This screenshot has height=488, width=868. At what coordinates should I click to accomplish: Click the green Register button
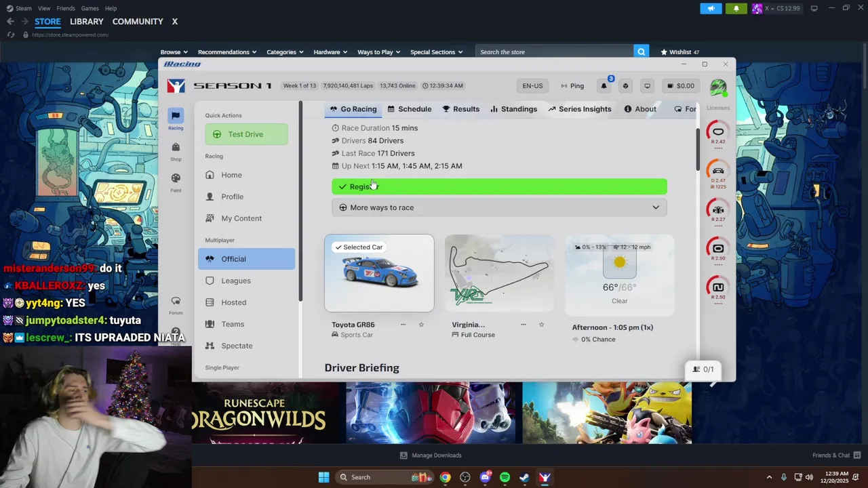(499, 186)
